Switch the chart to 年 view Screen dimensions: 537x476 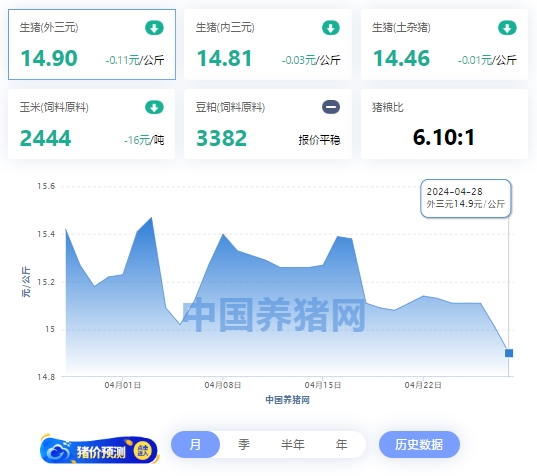pos(341,444)
